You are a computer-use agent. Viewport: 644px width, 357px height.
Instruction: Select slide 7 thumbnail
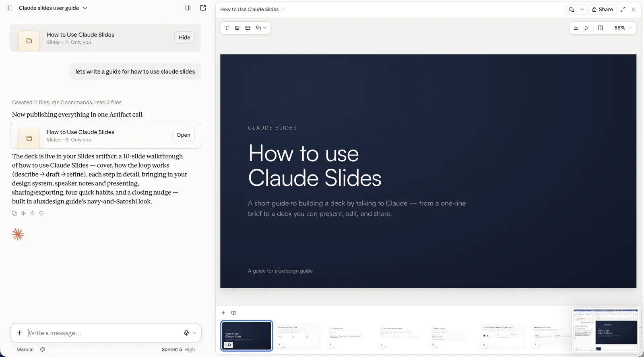pos(551,336)
